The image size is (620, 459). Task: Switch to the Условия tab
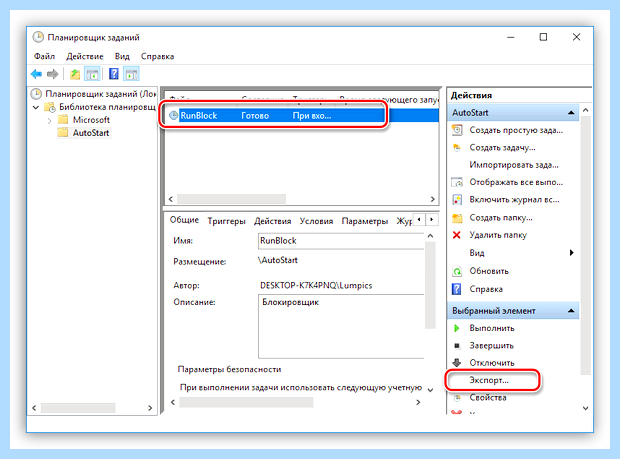(316, 221)
